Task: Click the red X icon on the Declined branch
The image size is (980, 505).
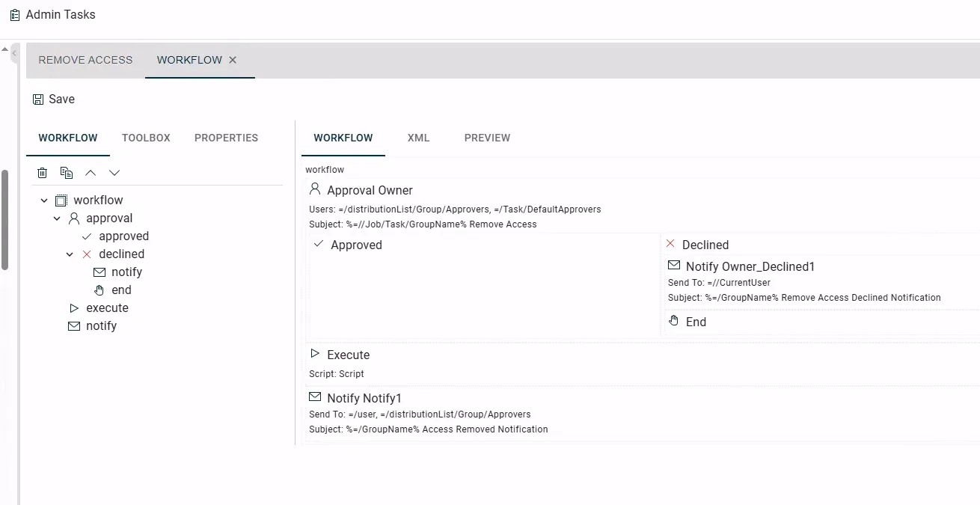Action: pyautogui.click(x=670, y=244)
